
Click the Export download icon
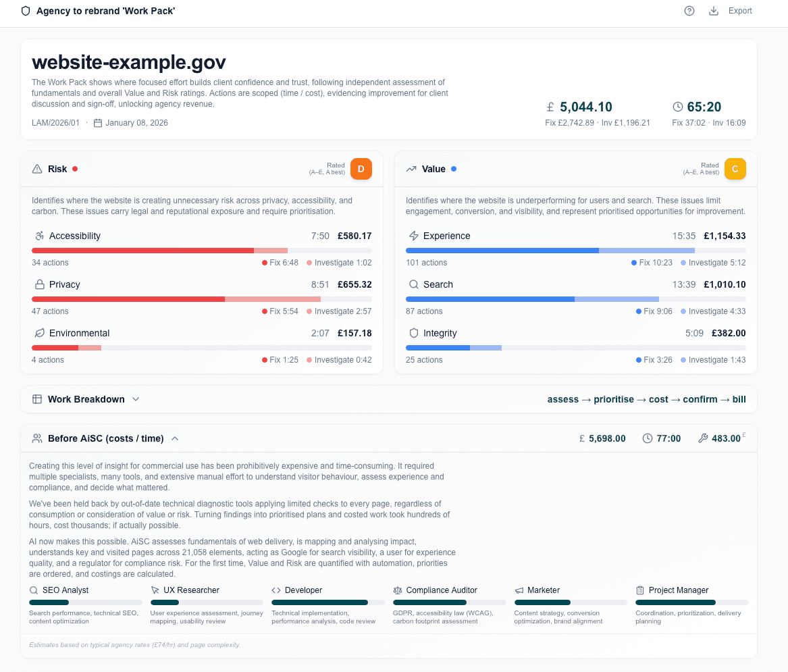pos(714,11)
